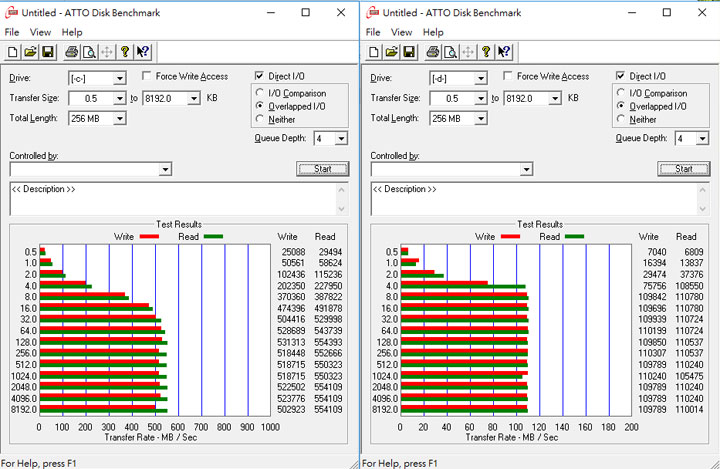Viewport: 720px width, 469px height.
Task: Click the Save disk icon in left window
Action: tap(48, 52)
